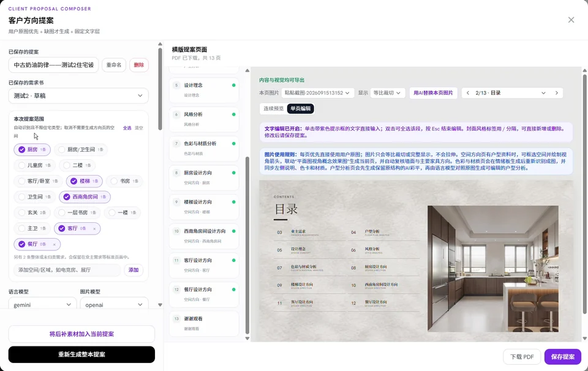Click 添加 to add space
The width and height of the screenshot is (588, 371).
[x=134, y=270]
